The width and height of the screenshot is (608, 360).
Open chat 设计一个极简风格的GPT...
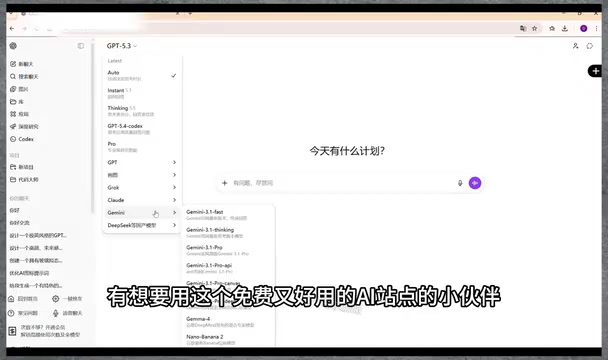pyautogui.click(x=38, y=235)
